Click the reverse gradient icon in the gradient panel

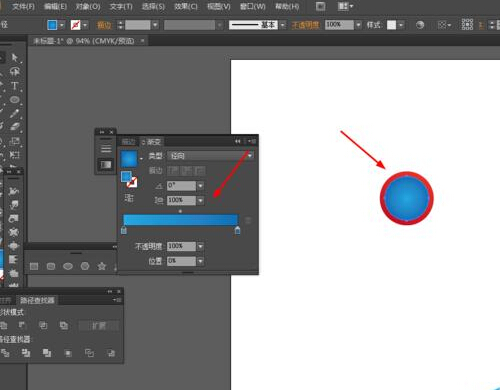pos(129,198)
